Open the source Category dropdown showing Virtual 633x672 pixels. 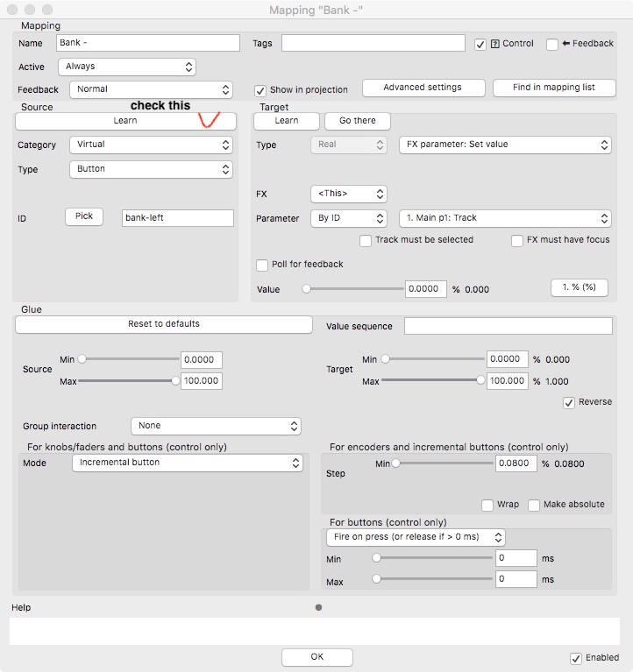(151, 145)
